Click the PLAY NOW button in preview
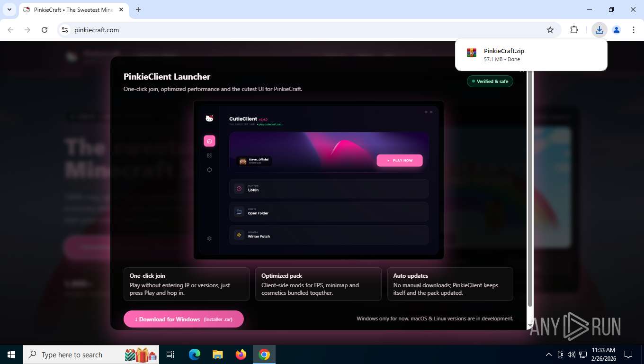Screen dimensions: 644x364 (x=400, y=160)
